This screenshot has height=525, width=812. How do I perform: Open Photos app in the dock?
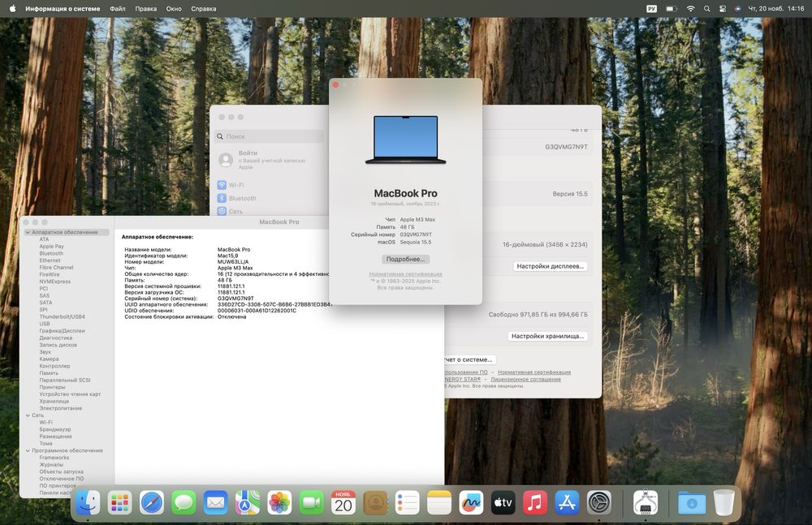279,503
